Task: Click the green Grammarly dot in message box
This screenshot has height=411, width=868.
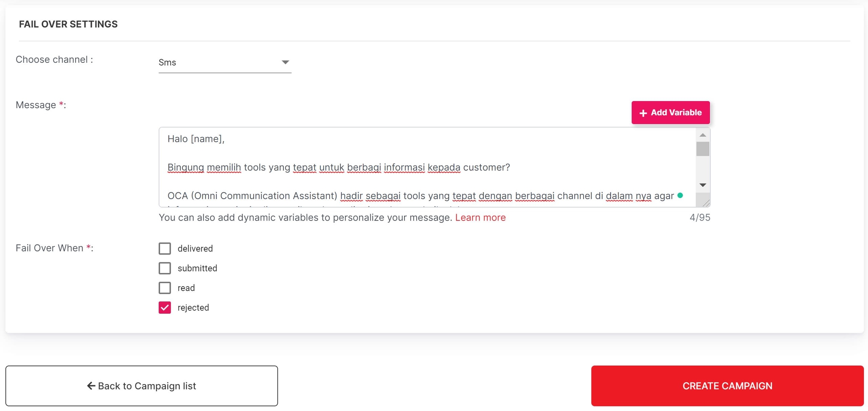Action: 680,195
